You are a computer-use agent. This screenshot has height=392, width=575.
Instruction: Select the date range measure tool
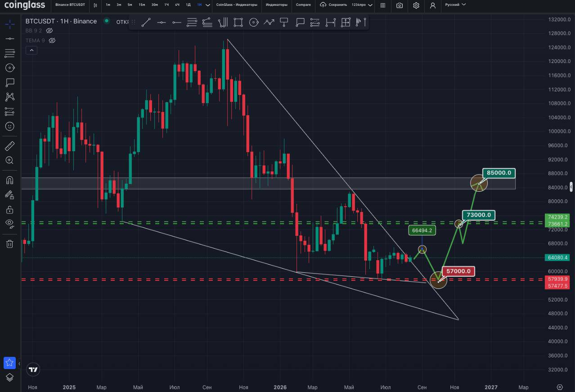coord(331,23)
